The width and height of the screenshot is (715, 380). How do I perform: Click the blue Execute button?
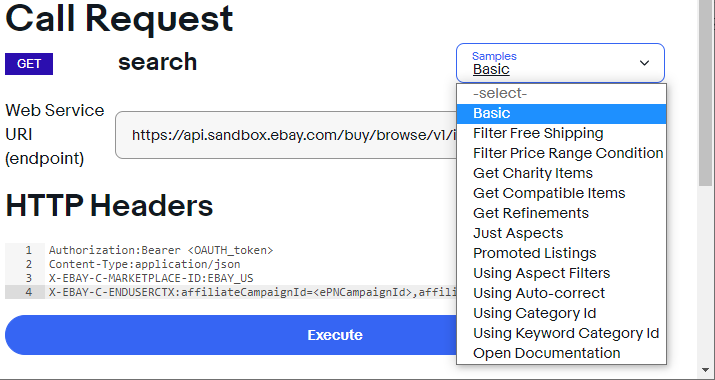point(231,335)
